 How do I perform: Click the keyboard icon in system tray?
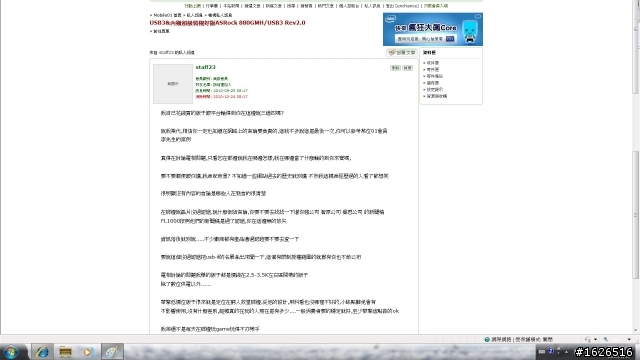[542, 351]
